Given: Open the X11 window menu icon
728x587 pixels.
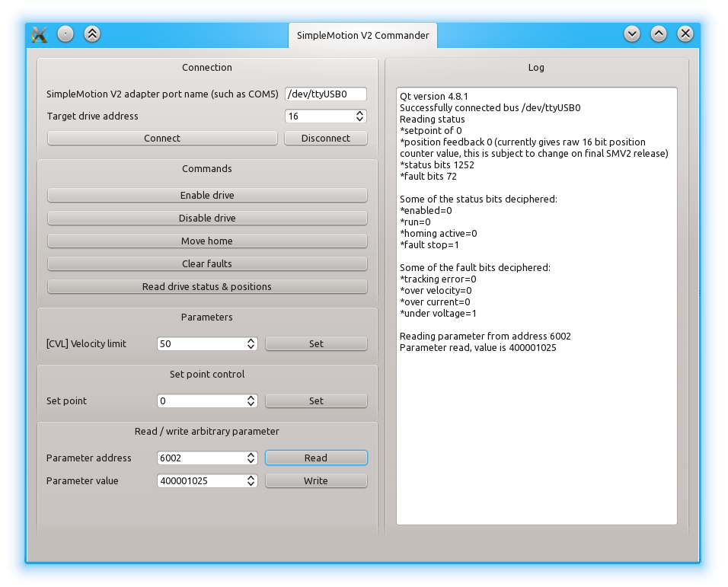Looking at the screenshot, I should tap(40, 34).
